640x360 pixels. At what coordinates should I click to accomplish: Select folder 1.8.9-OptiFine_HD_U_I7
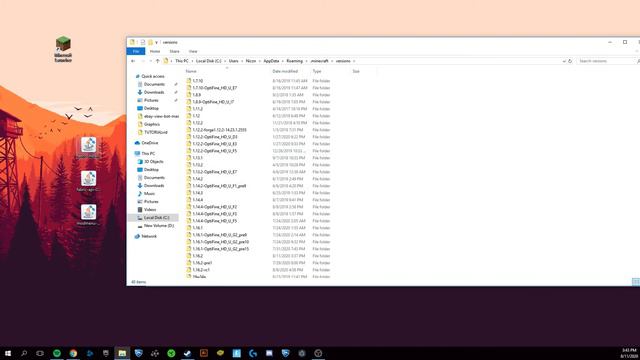coord(213,102)
